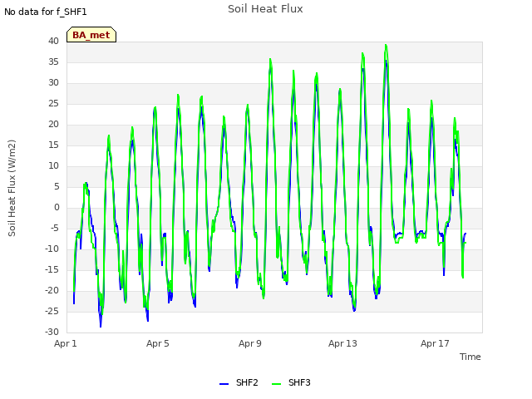Click the BA_met annotation label
The image size is (532, 399).
91,35
